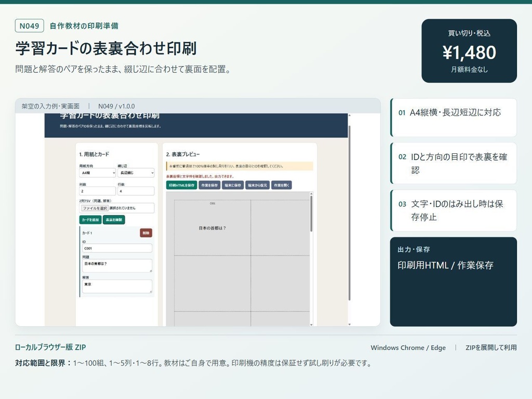Click the 日本の首都は？ card in preview
Screen dimensions: 532x399
(212, 228)
